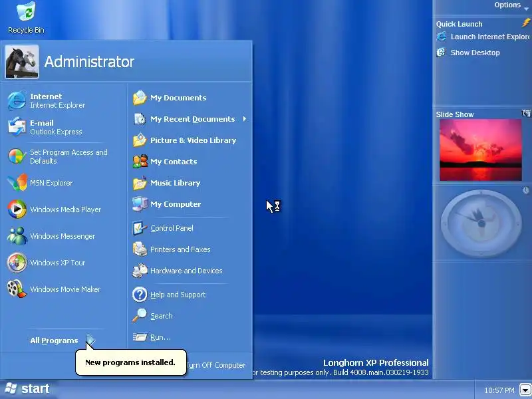This screenshot has width=532, height=399.
Task: Launch the MSN Explorer butterfly icon
Action: (x=17, y=183)
